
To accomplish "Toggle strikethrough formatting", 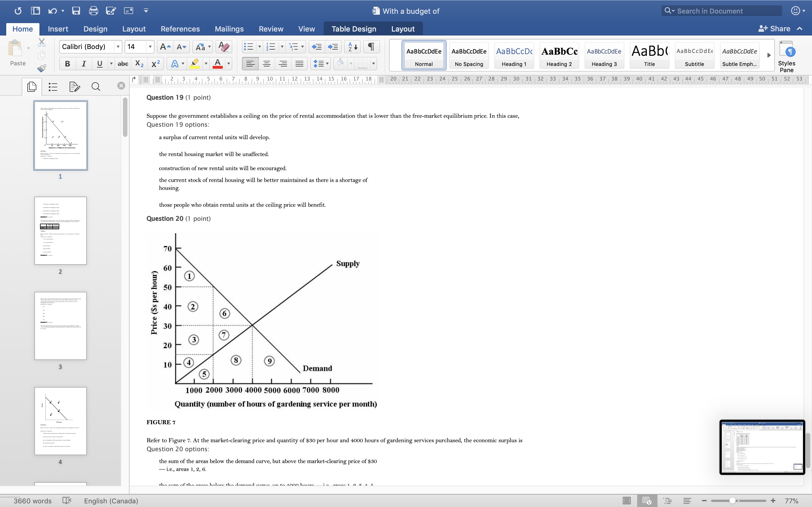I will [123, 63].
